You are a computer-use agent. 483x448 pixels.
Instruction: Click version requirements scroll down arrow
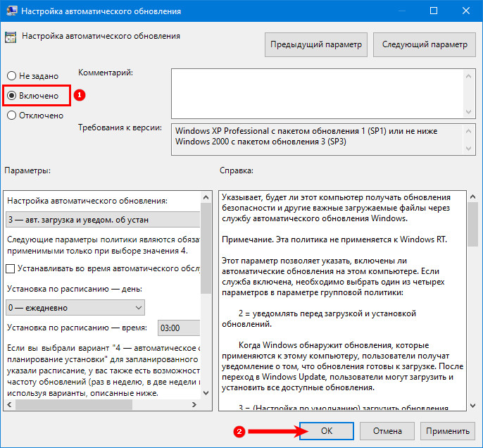pyautogui.click(x=468, y=149)
